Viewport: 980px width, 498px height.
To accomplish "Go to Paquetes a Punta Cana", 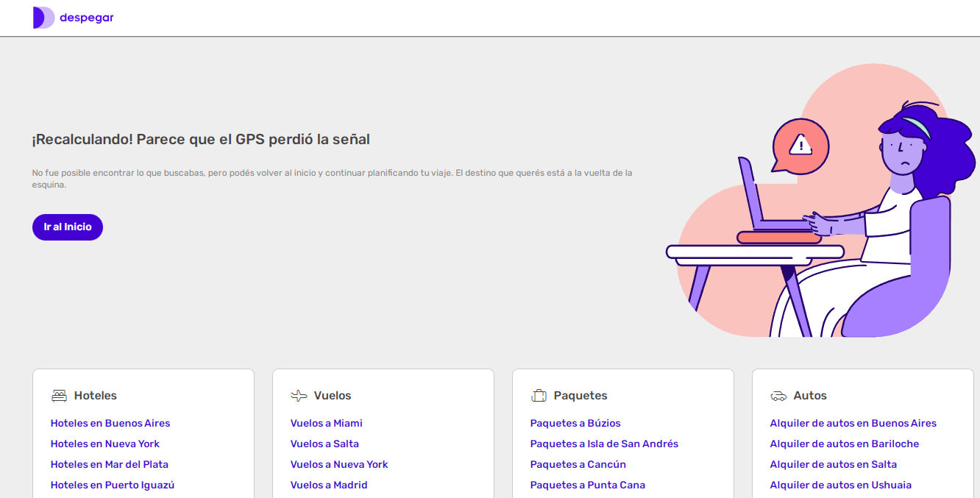I will tap(587, 485).
